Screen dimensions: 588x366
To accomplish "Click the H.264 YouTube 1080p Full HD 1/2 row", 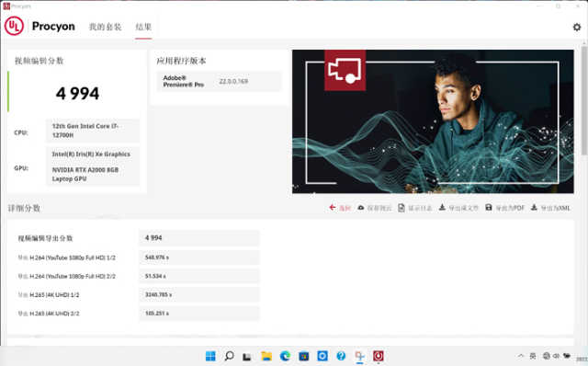I will (x=139, y=257).
